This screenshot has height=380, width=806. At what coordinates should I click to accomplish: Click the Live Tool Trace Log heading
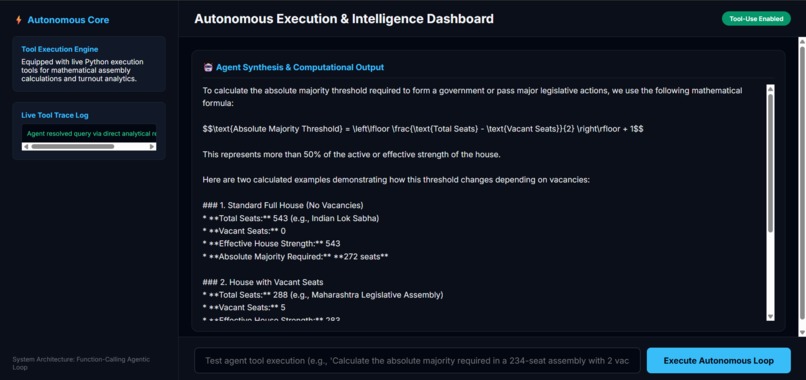[x=55, y=115]
